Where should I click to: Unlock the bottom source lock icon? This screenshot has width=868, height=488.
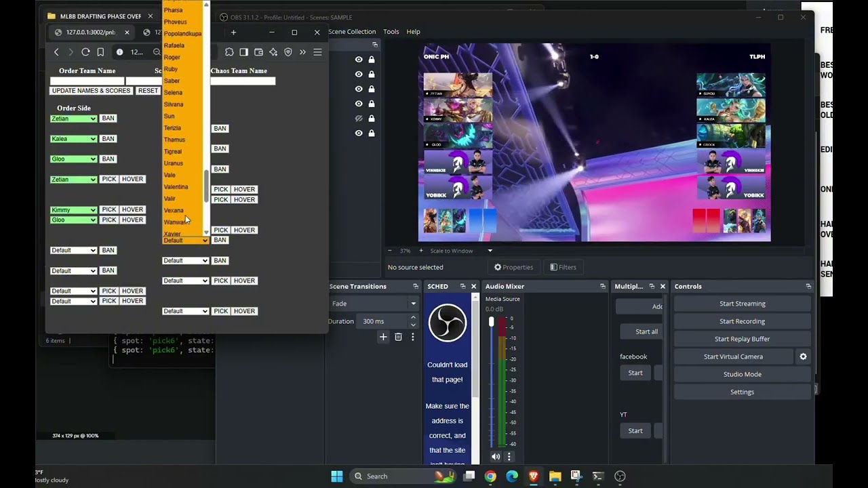pyautogui.click(x=372, y=134)
